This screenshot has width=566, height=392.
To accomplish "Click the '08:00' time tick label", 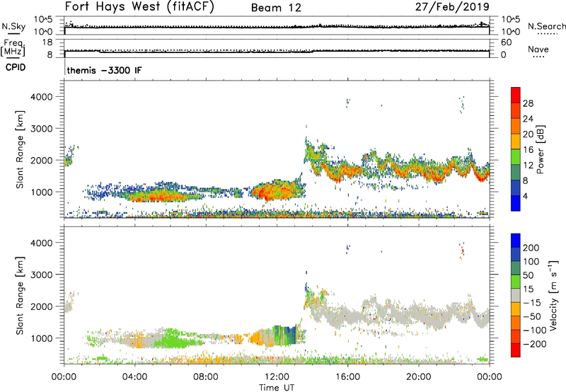I will 206,377.
